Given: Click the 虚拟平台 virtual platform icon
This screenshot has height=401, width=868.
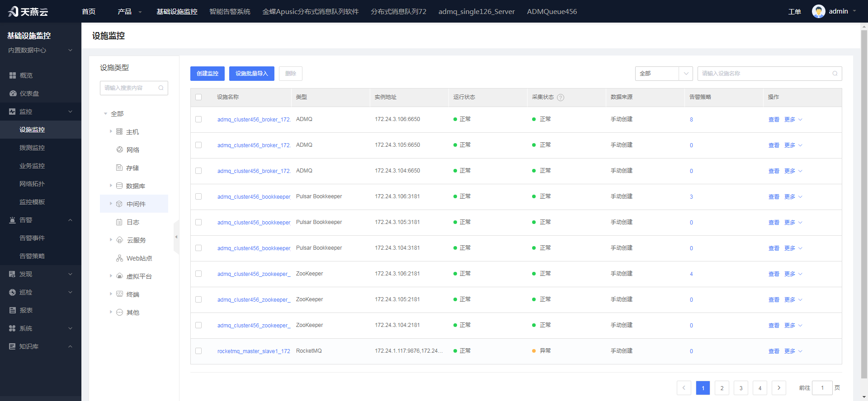Looking at the screenshot, I should [119, 276].
